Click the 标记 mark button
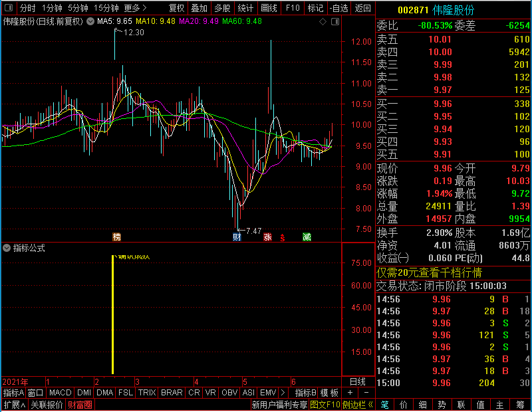This screenshot has width=532, height=412. (315, 8)
